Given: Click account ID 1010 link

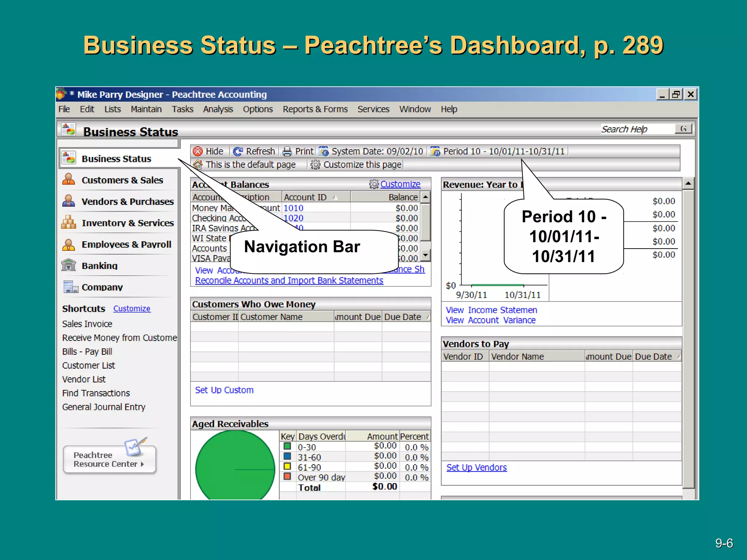Looking at the screenshot, I should [x=294, y=208].
